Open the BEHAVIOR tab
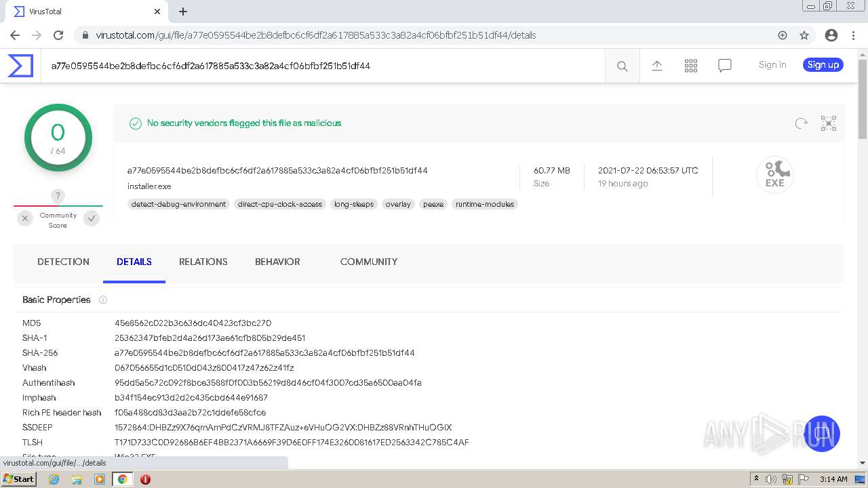Screen dimensions: 868x488 [x=277, y=262]
